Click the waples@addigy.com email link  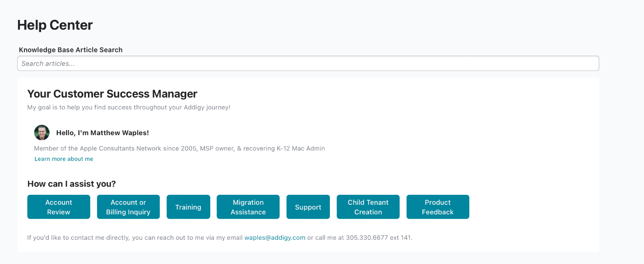(275, 237)
